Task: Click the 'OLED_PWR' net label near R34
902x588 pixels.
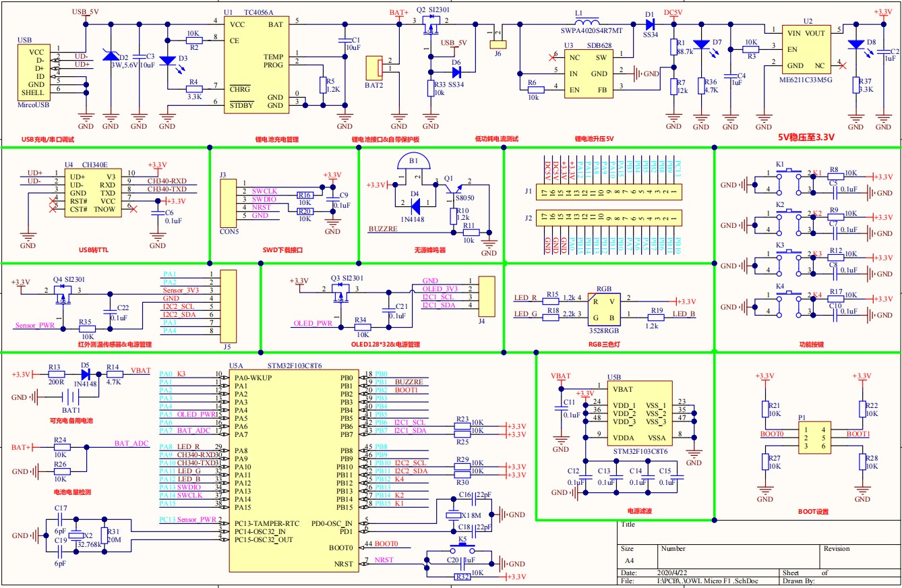Action: point(313,324)
